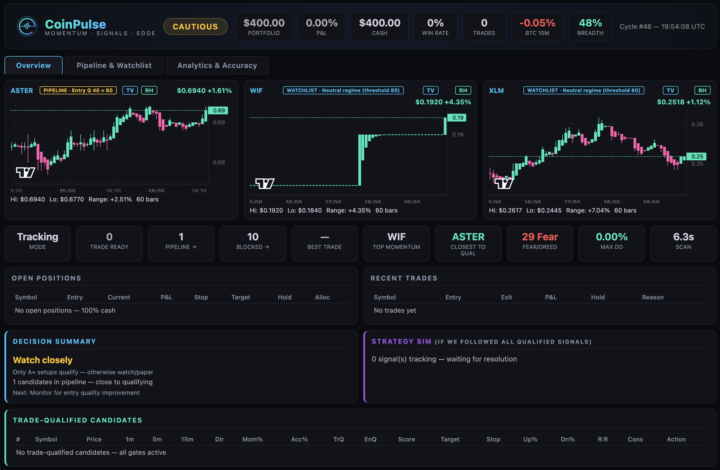Click the Max DD tile

(612, 243)
